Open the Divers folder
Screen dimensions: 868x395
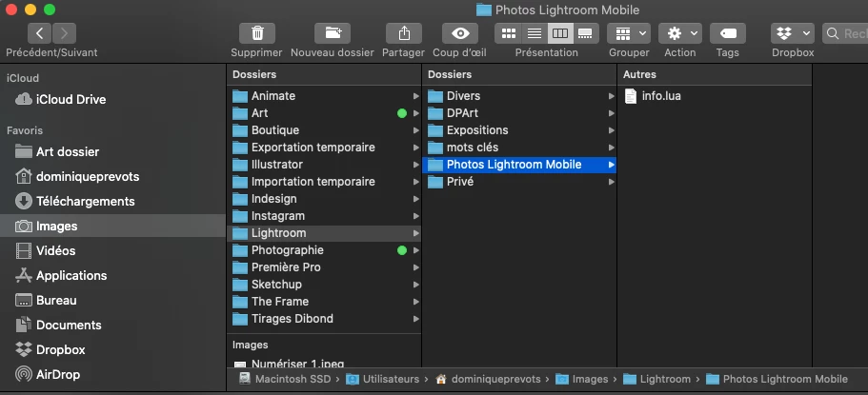(519, 96)
